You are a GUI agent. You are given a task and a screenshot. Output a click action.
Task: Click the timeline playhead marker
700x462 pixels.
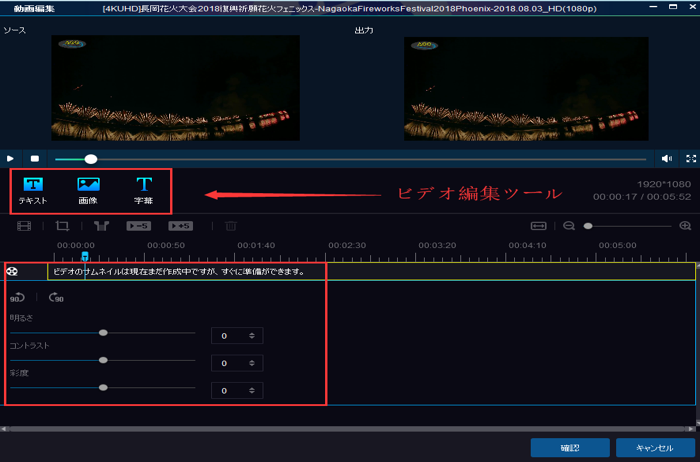point(85,256)
